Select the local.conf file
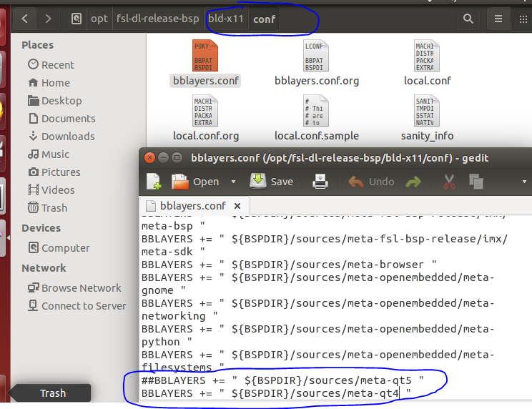532x409 pixels. coord(427,64)
